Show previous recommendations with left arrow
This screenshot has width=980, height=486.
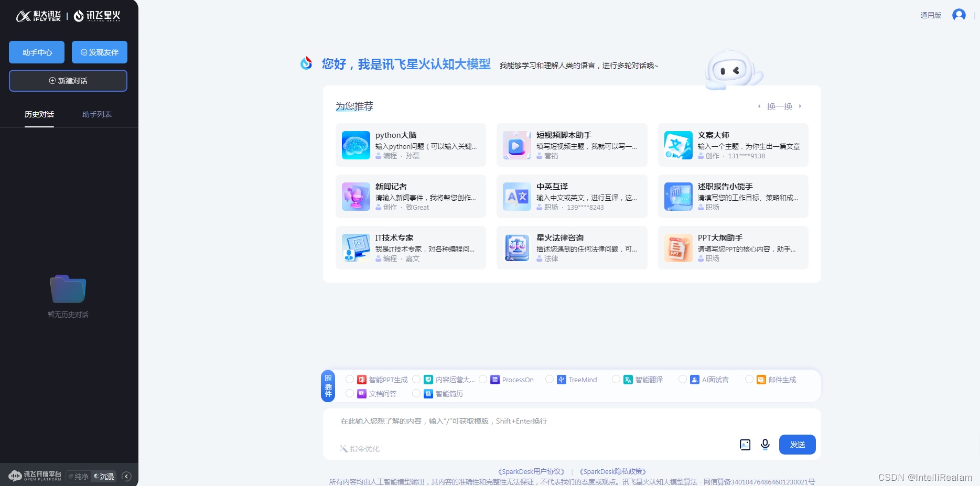pyautogui.click(x=759, y=106)
